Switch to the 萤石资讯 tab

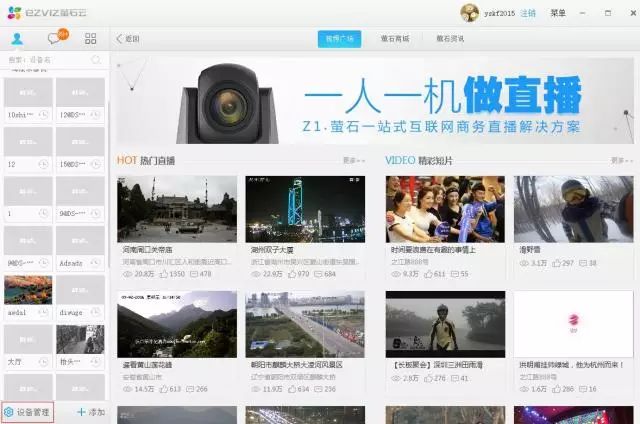coord(450,39)
